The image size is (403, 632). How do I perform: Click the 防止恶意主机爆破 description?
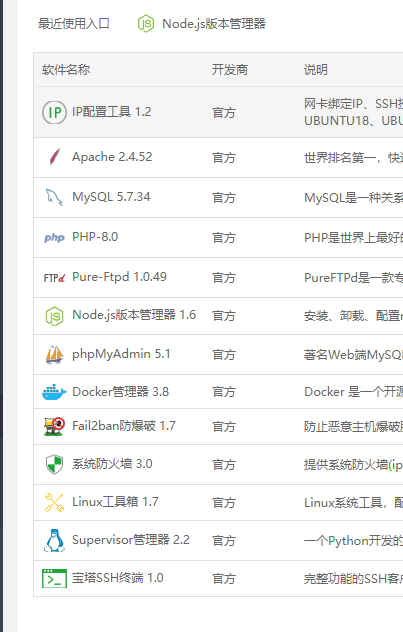[x=353, y=427]
